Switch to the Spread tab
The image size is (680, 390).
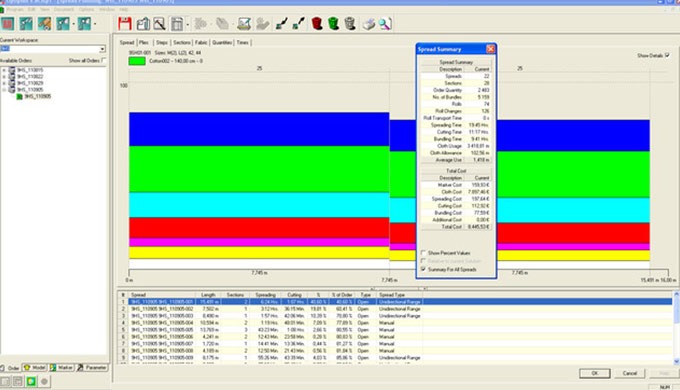(x=127, y=43)
